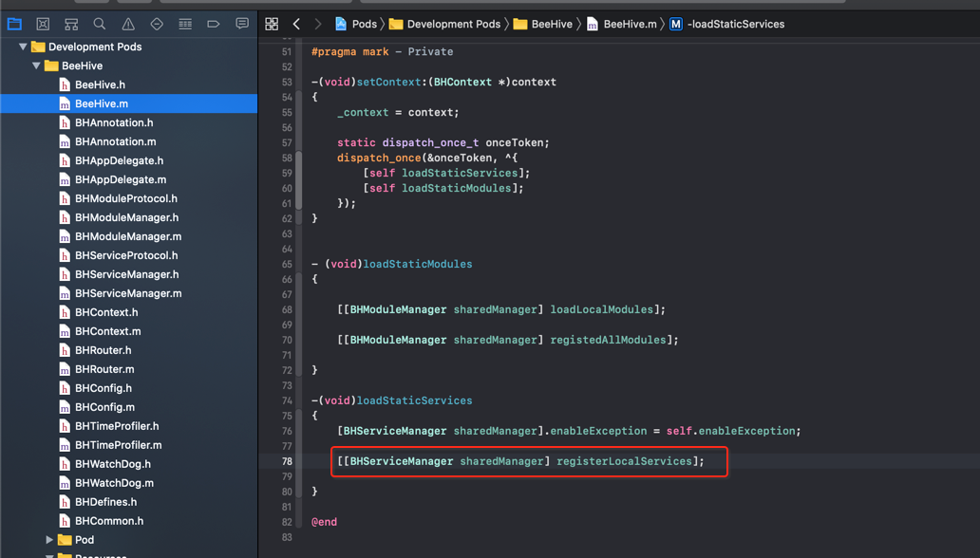Open the Breakpoint navigator icon
Image resolution: width=980 pixels, height=558 pixels.
tap(214, 25)
